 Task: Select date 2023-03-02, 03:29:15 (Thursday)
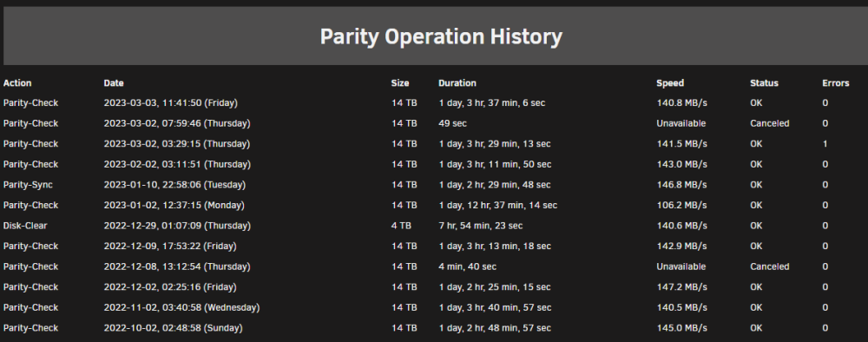click(x=177, y=144)
